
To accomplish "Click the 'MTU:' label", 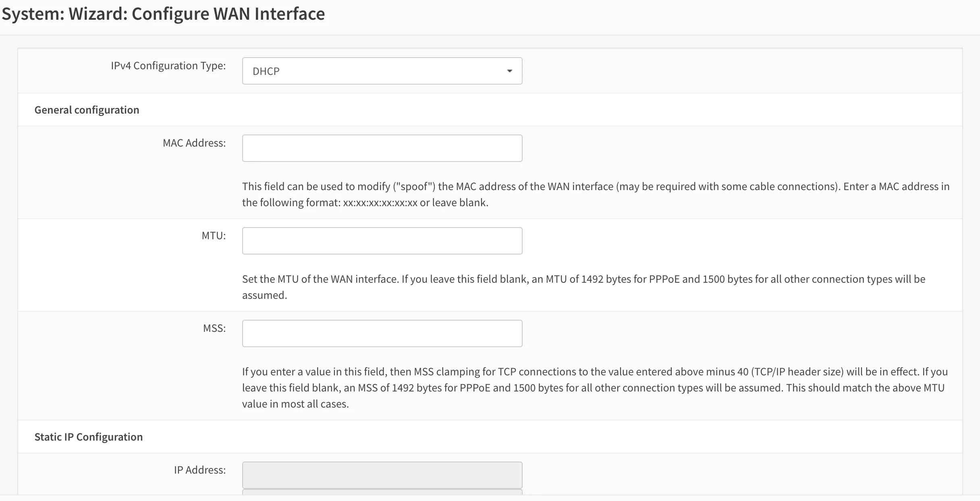I will pyautogui.click(x=214, y=236).
